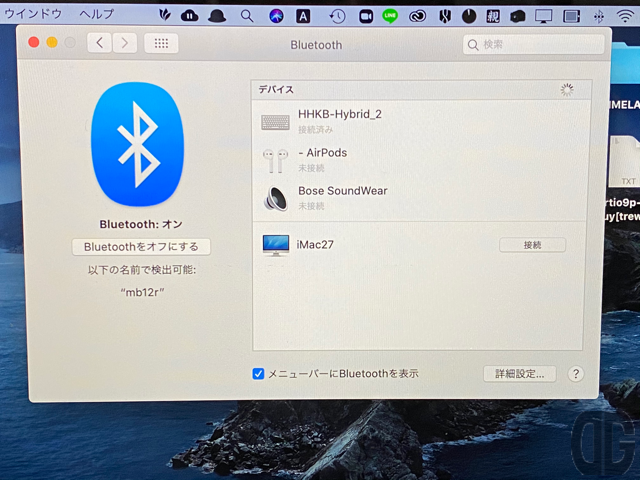Click the AirPods earbuds icon
Image resolution: width=640 pixels, height=480 pixels.
pos(275,160)
